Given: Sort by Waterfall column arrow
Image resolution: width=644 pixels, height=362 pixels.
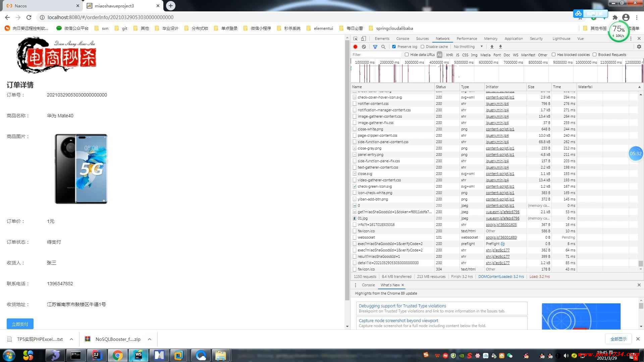Looking at the screenshot, I should click(639, 87).
